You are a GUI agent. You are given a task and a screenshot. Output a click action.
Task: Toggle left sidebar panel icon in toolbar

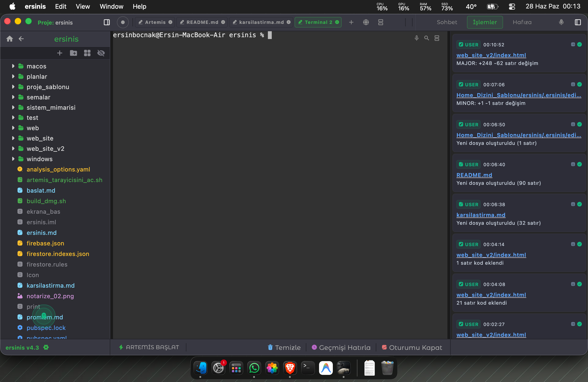[x=107, y=22]
